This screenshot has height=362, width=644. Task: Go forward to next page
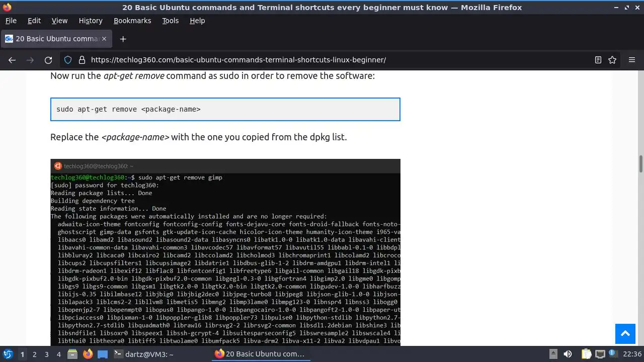tap(30, 60)
